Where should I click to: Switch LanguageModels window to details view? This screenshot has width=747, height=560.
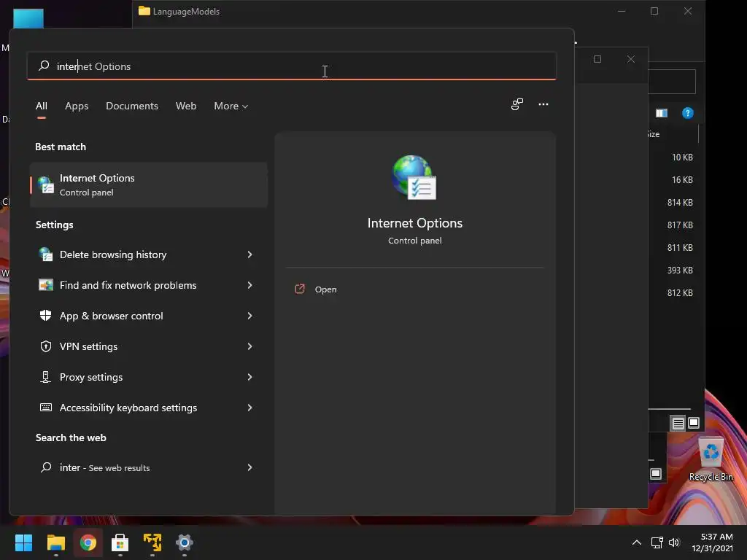(678, 423)
